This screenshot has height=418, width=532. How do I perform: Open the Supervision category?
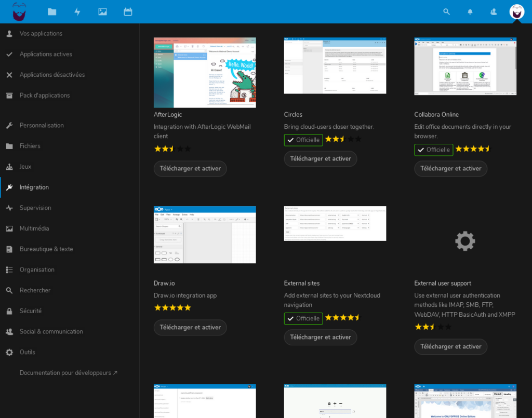70,208
